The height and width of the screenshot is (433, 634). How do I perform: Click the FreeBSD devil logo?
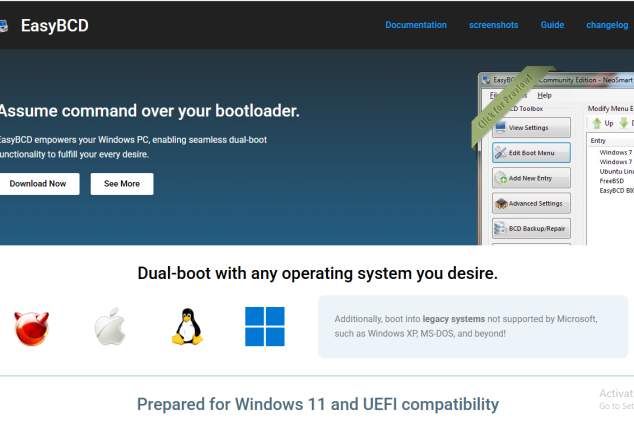click(32, 328)
